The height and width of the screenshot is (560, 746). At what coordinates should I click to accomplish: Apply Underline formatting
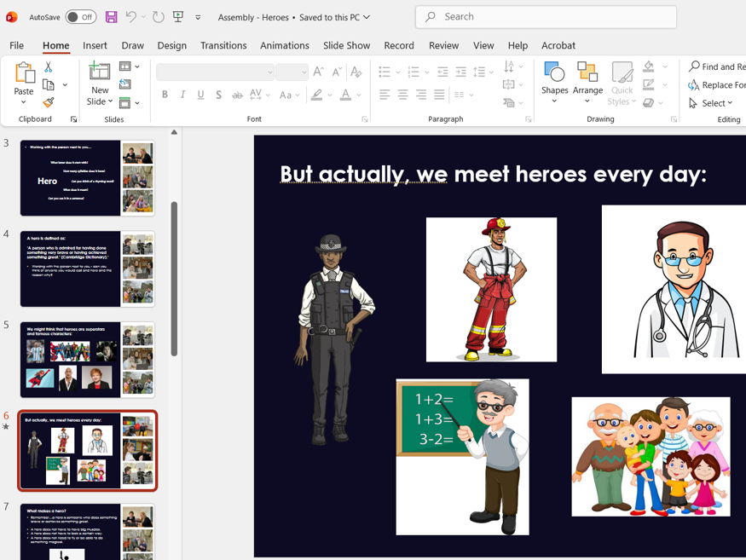coord(200,95)
